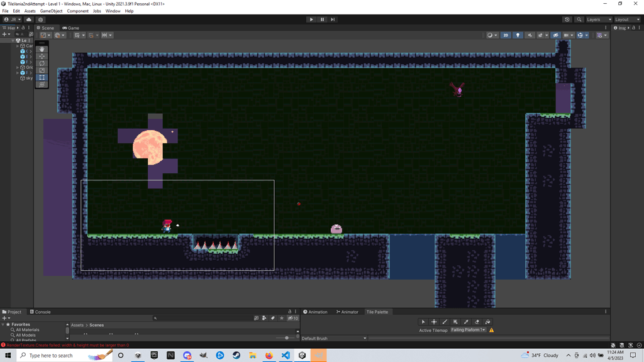Select the Hand tool in Scene toolbar

click(42, 49)
